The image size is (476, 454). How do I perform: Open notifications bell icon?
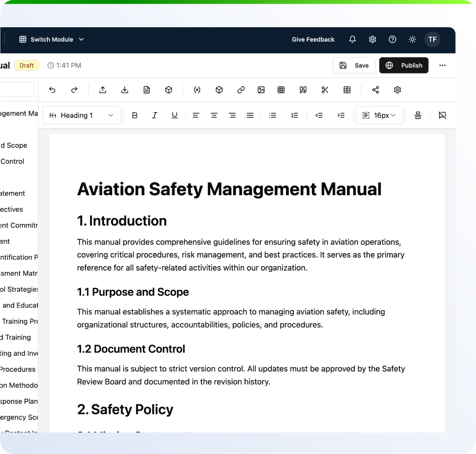tap(352, 39)
